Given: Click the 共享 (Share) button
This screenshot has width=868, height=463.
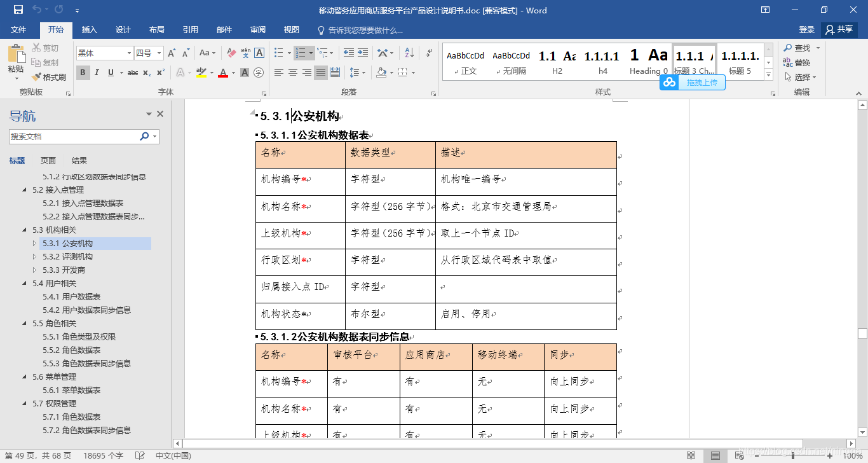Looking at the screenshot, I should click(x=839, y=30).
